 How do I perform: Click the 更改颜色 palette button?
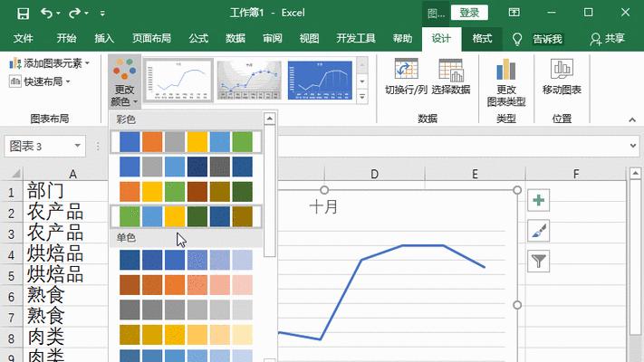pos(124,81)
